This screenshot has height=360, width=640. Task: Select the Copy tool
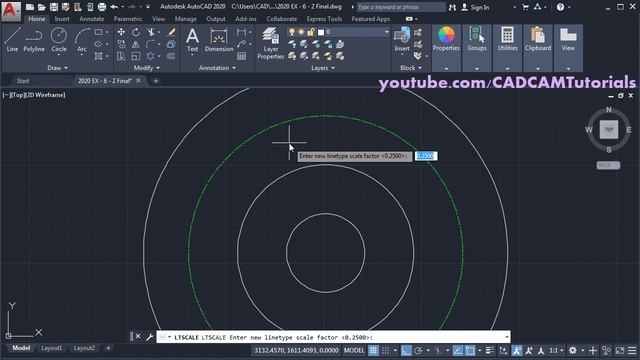[x=121, y=44]
